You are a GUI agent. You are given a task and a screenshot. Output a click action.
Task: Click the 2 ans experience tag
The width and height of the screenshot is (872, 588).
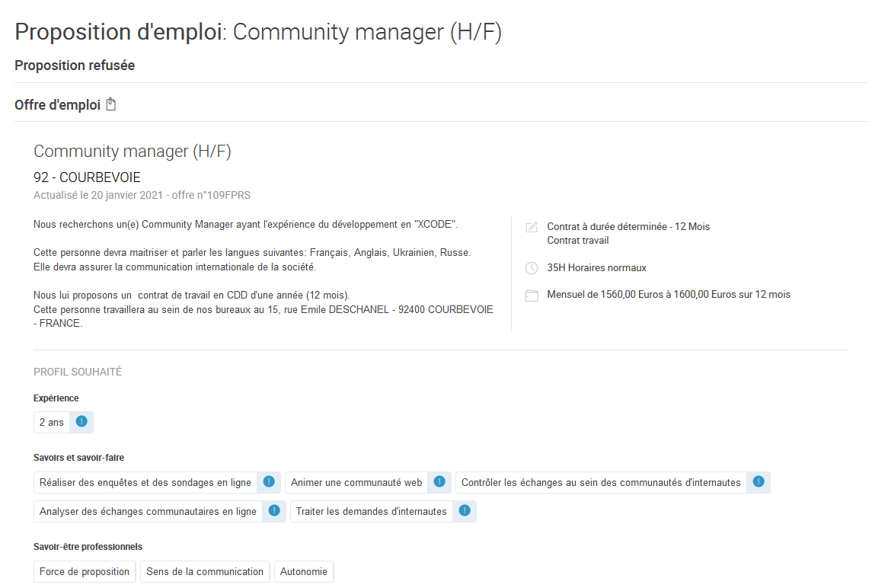[x=52, y=422]
